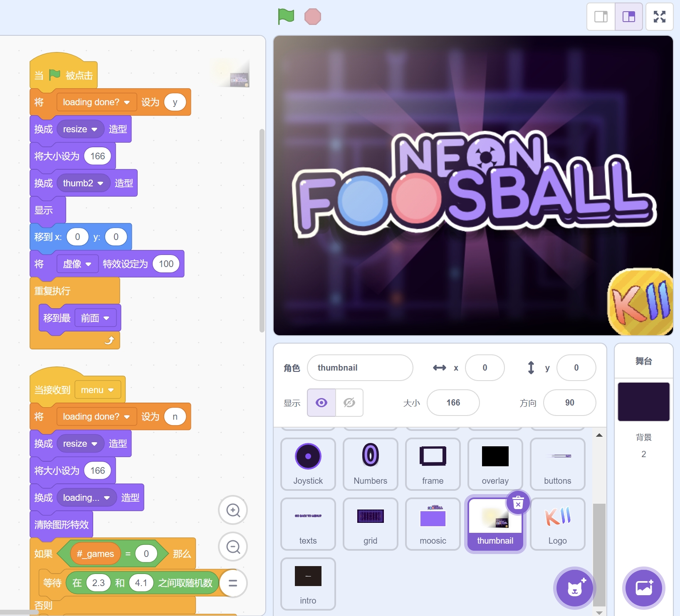
Task: Open the 虚像 effect dropdown
Action: pyautogui.click(x=88, y=264)
